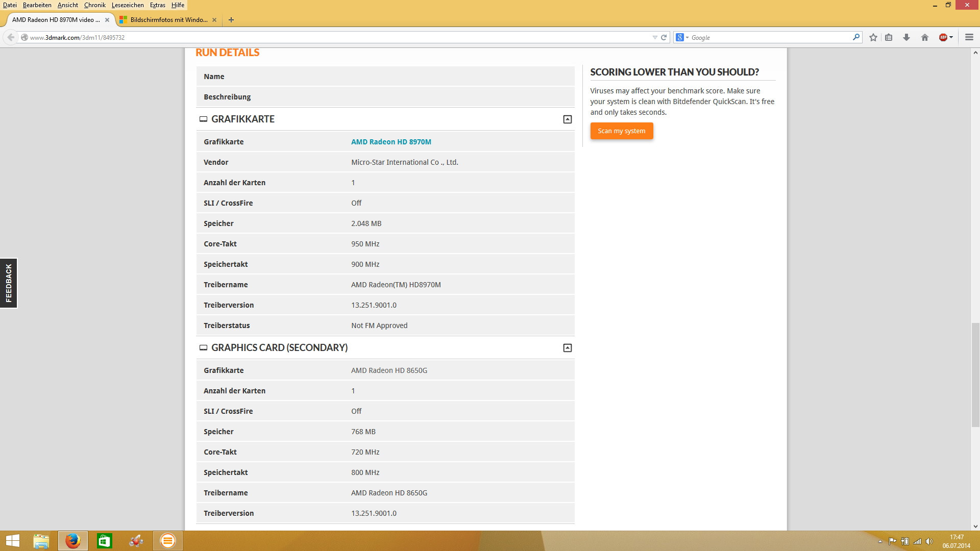Click the bookmark star icon
The height and width of the screenshot is (551, 980).
pos(873,37)
